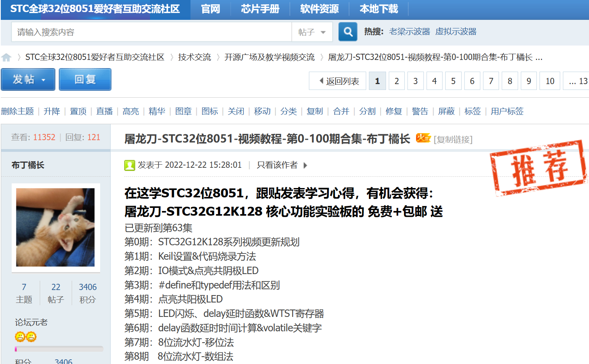Image resolution: width=589 pixels, height=364 pixels.
Task: Click the STC community site title
Action: [x=95, y=9]
